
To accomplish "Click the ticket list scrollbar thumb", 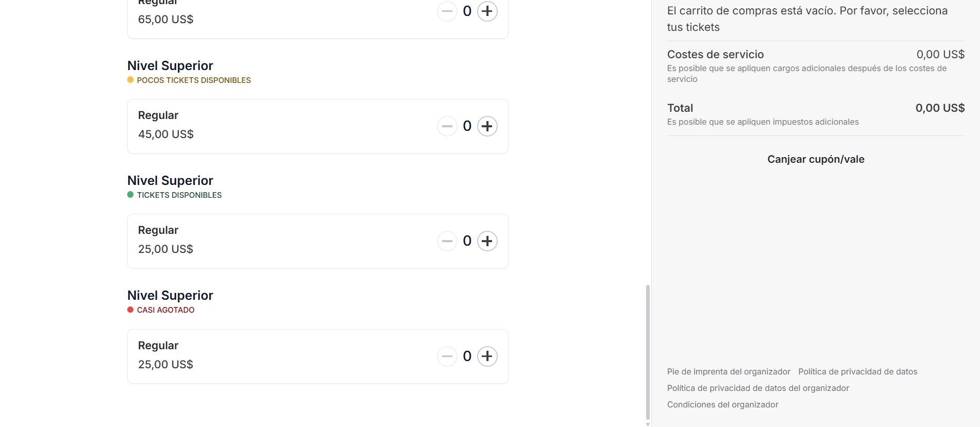I will point(648,352).
